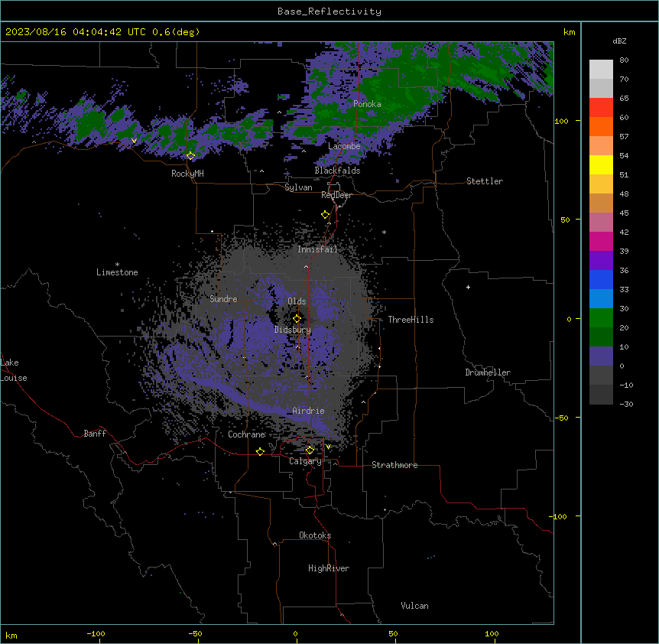
Task: Click the yellow V marker east of Calgary
Action: 328,447
